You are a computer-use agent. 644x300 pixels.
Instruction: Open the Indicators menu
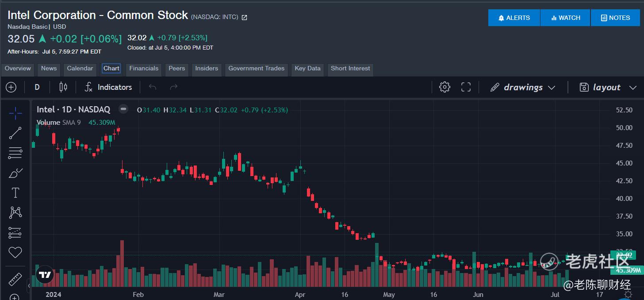click(108, 87)
